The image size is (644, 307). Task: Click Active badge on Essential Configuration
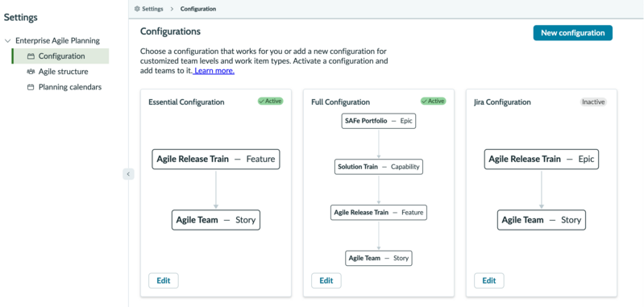tap(270, 101)
